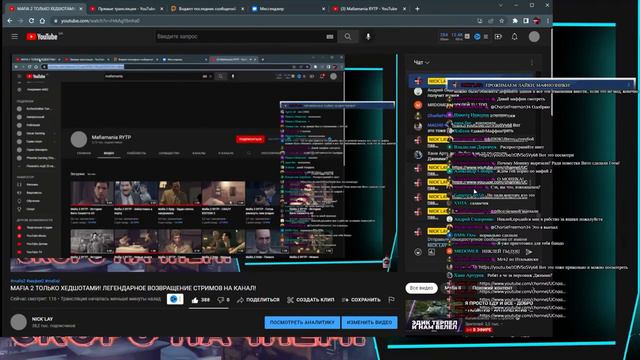The width and height of the screenshot is (640, 360).
Task: Expand the 'Чат' chat mode dropdown
Action: click(422, 62)
